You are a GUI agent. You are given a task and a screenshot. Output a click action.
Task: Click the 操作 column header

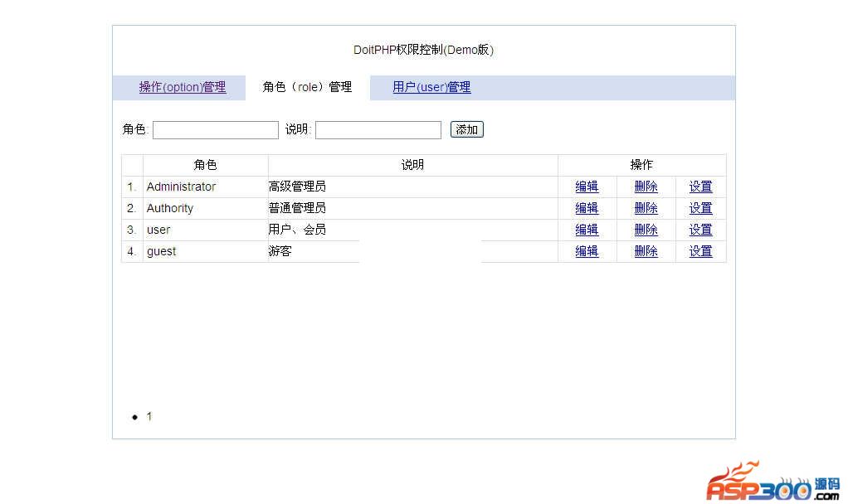tap(642, 165)
